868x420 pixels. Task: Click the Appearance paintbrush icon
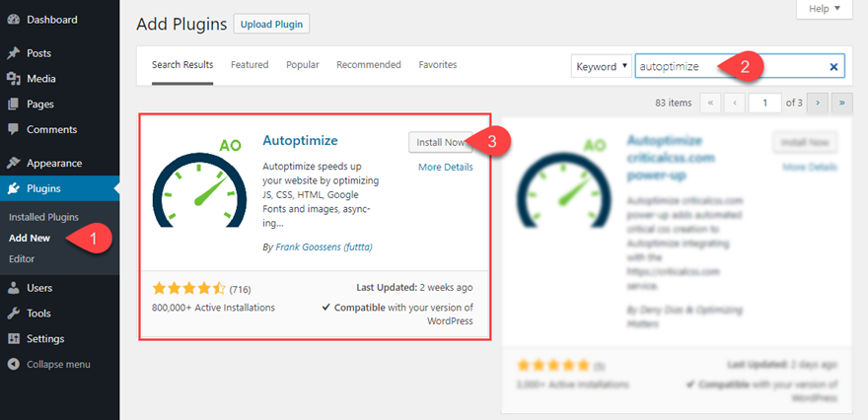[14, 164]
